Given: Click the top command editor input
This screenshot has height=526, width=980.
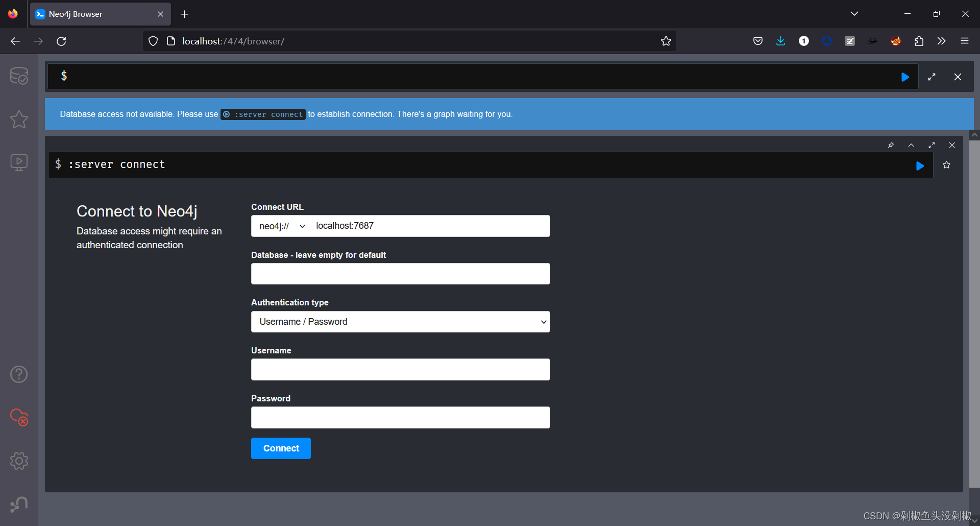Looking at the screenshot, I should tap(482, 77).
